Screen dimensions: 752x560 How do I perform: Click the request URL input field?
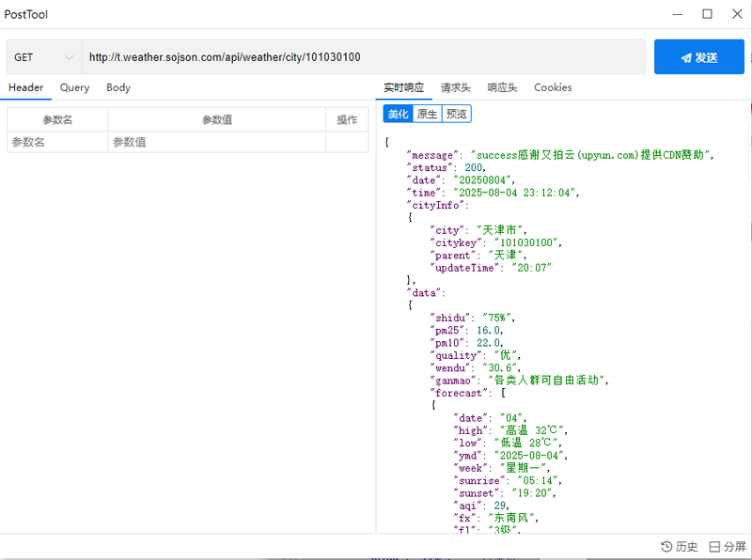364,57
